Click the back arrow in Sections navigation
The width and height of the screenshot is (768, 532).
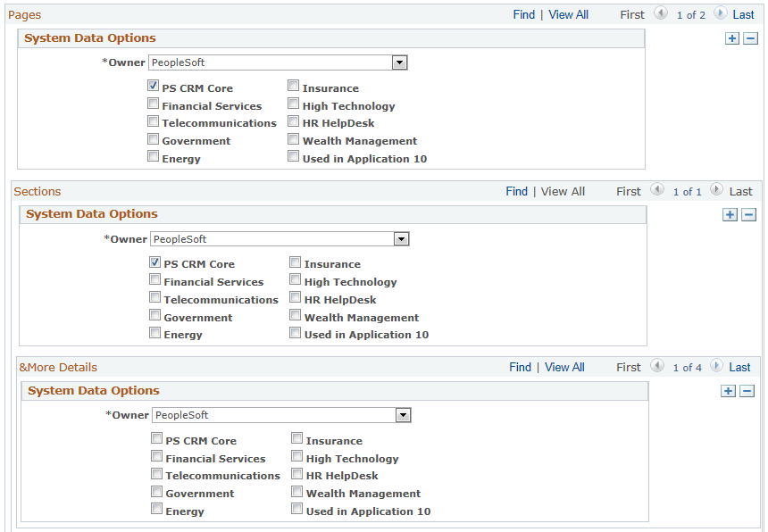tap(657, 191)
